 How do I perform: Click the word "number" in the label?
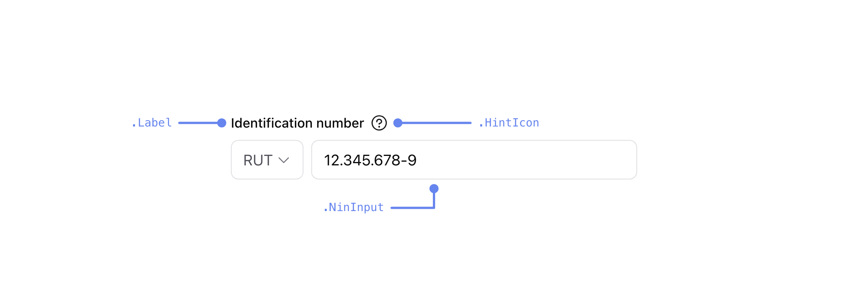340,123
